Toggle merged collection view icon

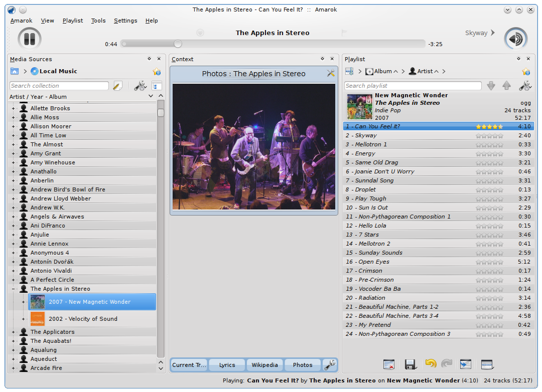157,86
